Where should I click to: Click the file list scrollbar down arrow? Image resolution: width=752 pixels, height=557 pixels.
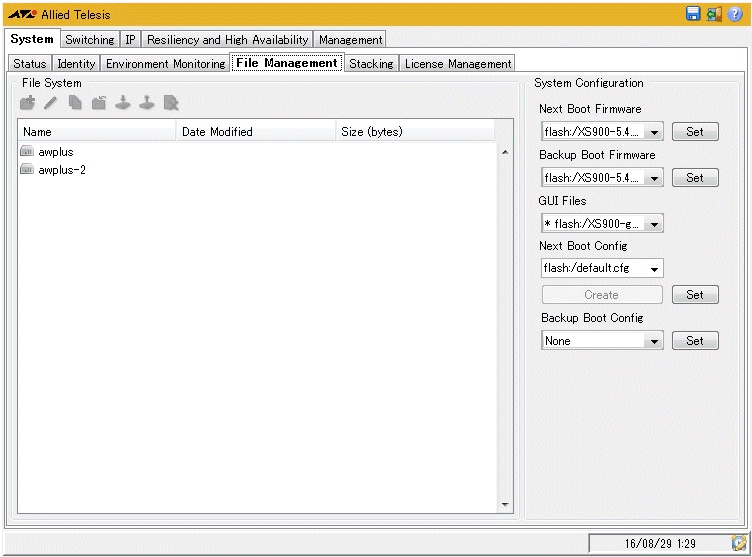click(x=504, y=505)
